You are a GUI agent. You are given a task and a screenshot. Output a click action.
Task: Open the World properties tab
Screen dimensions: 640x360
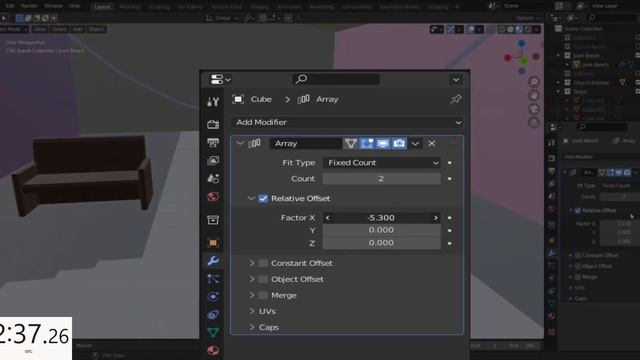213,197
